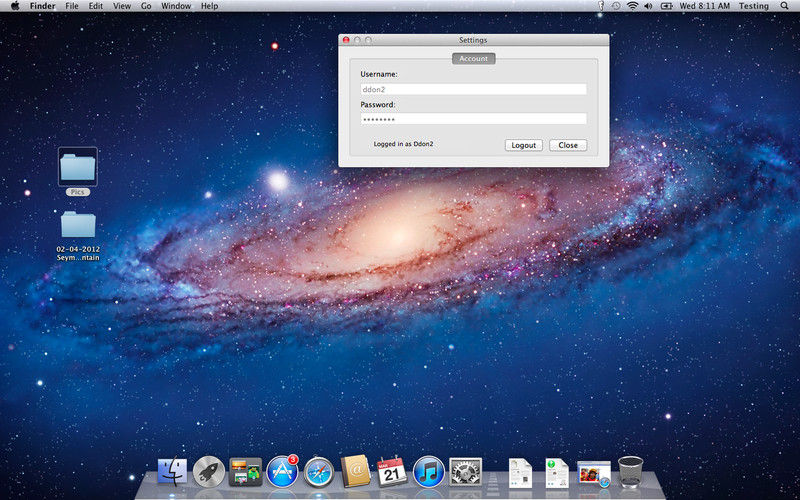Open plain document icon in Dock
This screenshot has height=500, width=800.
pos(520,472)
